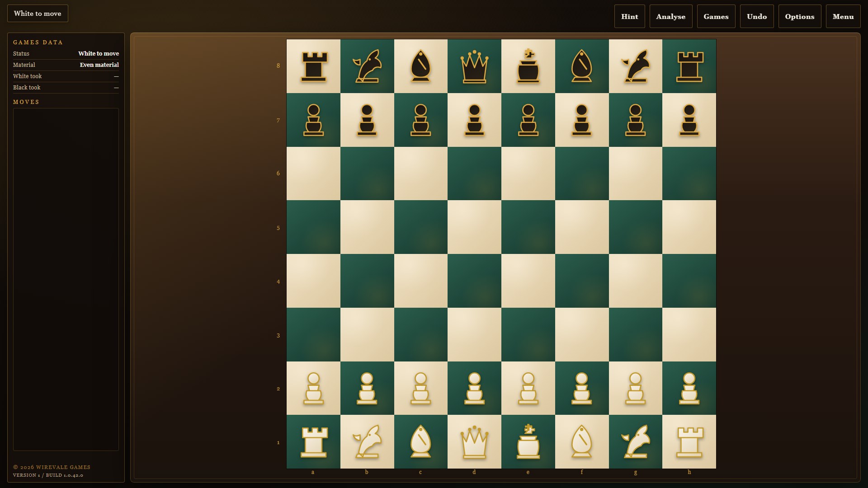Click the White to move status badge
This screenshot has width=868, height=488.
38,14
